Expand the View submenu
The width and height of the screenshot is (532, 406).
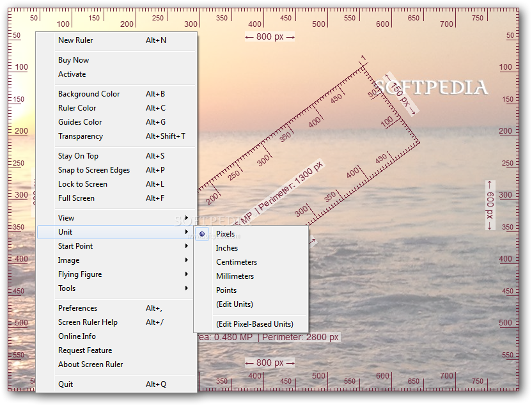pyautogui.click(x=116, y=218)
